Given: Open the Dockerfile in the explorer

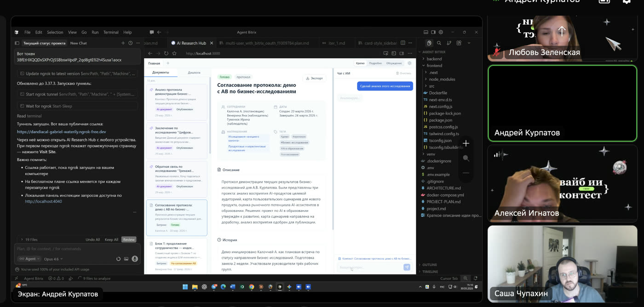Looking at the screenshot, I should click(x=438, y=93).
